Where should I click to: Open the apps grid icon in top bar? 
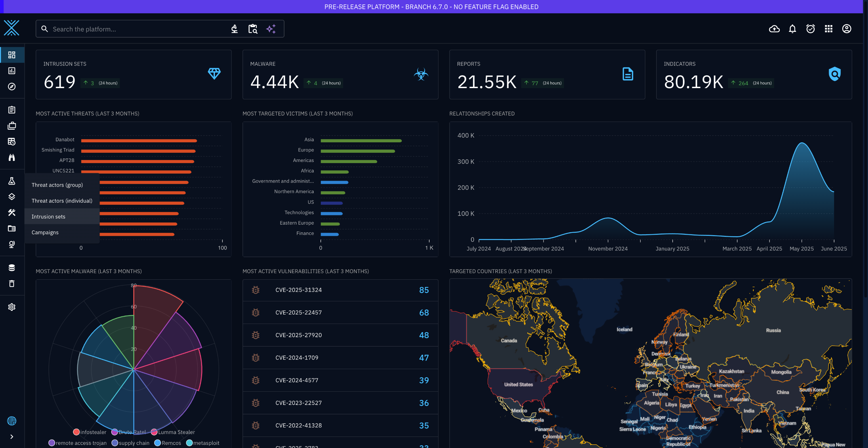828,29
